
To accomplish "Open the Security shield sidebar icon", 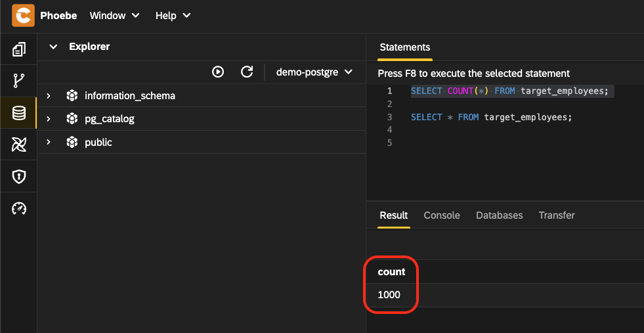I will [x=19, y=177].
